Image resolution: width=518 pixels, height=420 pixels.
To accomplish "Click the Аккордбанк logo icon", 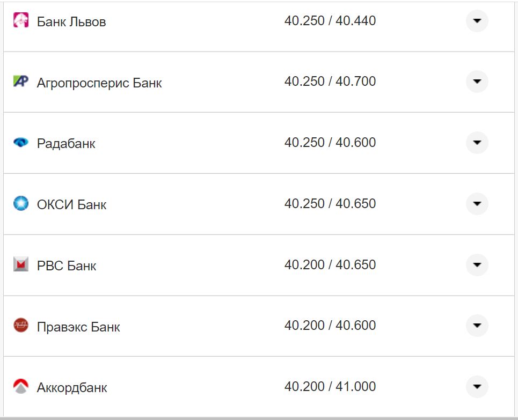I will [21, 387].
